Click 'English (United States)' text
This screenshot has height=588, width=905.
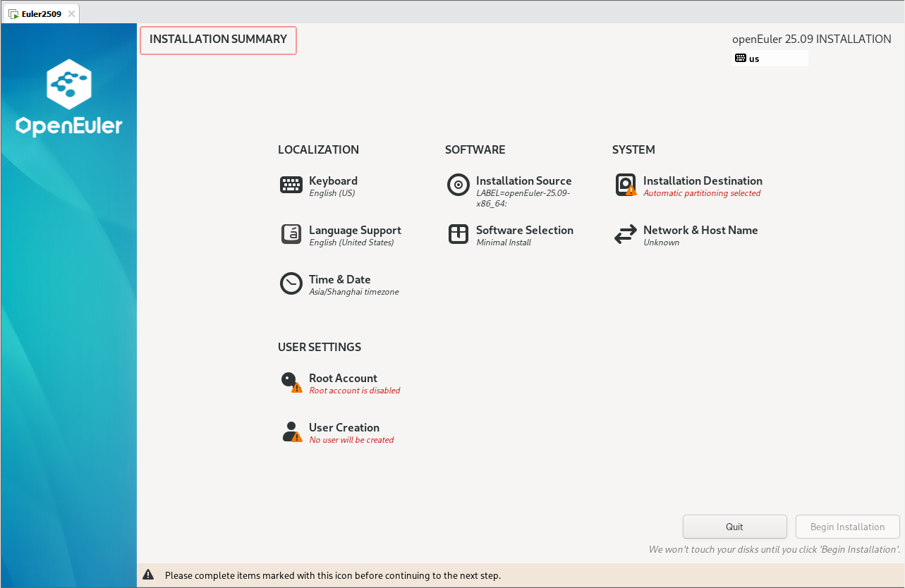pyautogui.click(x=351, y=243)
